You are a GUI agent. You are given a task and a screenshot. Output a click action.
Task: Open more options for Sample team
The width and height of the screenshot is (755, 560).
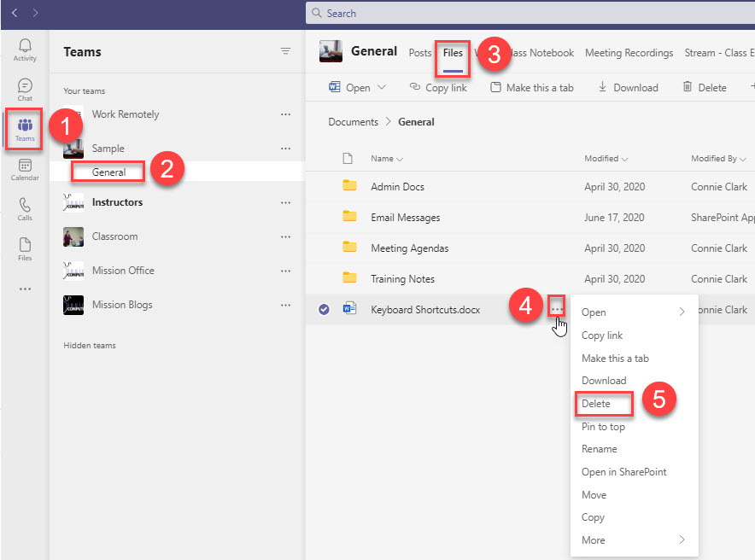click(x=285, y=149)
